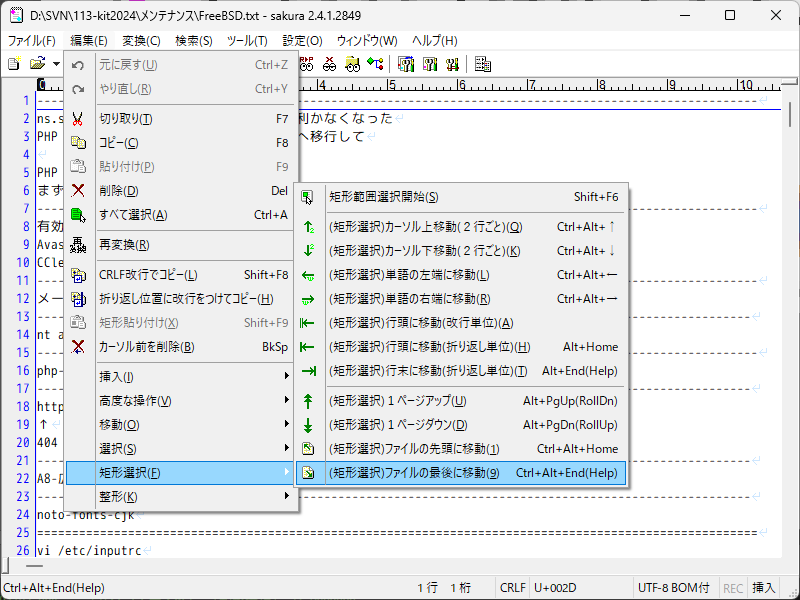Expand the 挿入(I) submenu
The height and width of the screenshot is (600, 800).
coord(182,377)
